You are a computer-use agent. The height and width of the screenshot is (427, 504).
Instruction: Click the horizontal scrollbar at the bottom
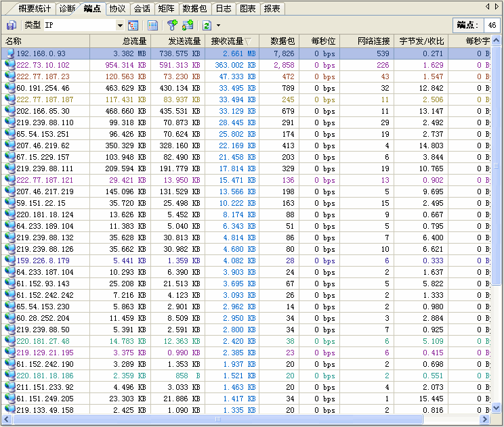tap(217, 420)
